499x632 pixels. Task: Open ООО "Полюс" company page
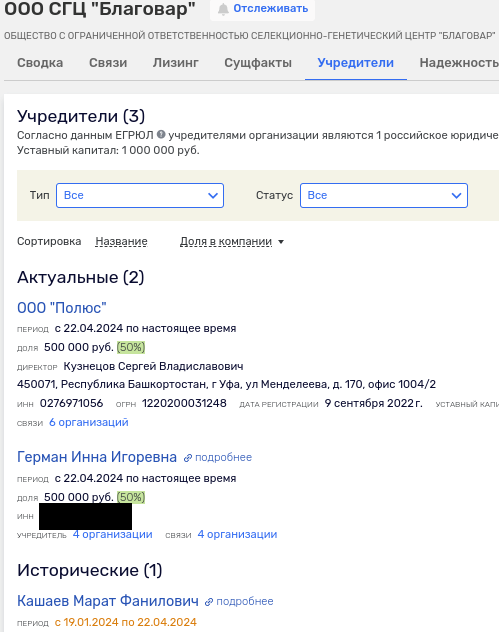(x=62, y=308)
